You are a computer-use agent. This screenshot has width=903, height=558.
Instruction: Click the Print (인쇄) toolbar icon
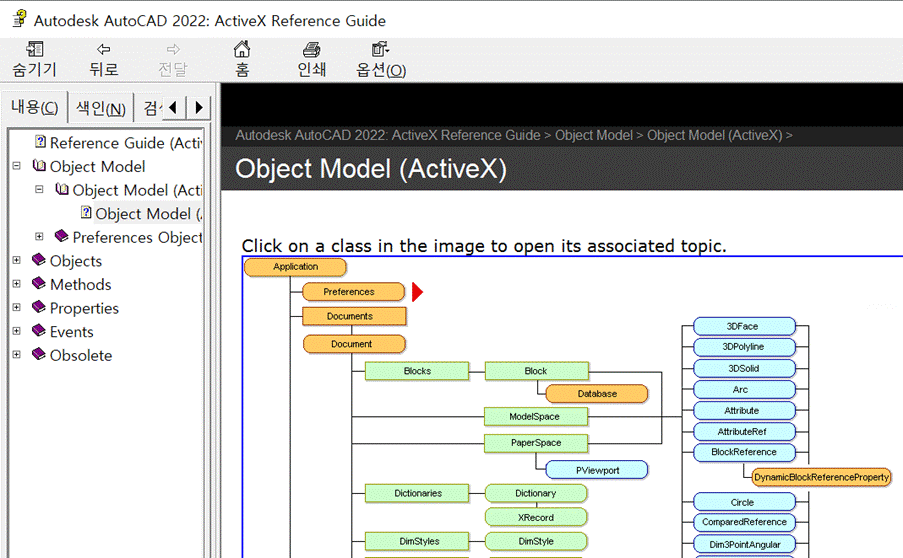[312, 50]
